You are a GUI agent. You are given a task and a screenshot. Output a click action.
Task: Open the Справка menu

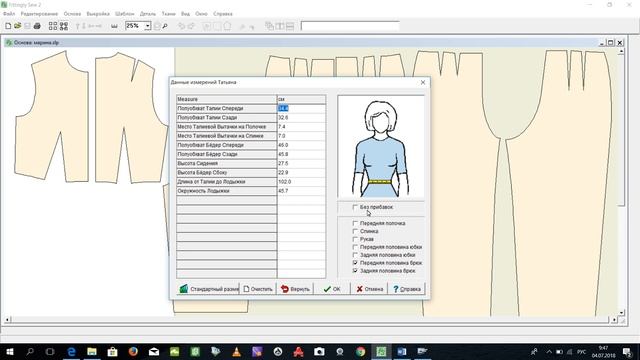click(223, 14)
